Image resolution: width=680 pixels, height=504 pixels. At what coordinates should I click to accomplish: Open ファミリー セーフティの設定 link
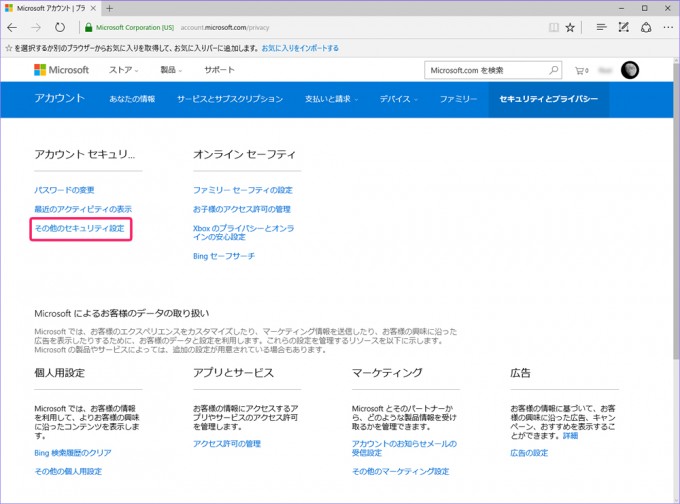(x=243, y=190)
